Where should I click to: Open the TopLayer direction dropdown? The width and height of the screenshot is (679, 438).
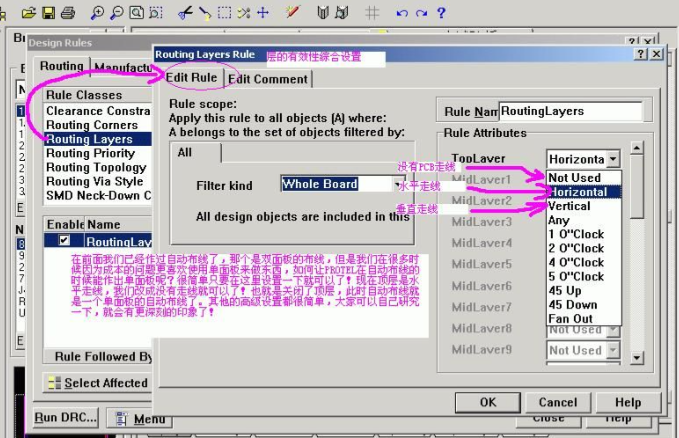612,159
